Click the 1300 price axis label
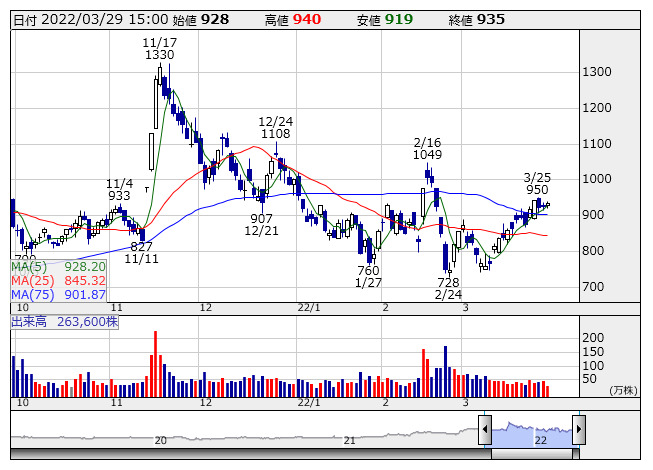 [x=596, y=72]
